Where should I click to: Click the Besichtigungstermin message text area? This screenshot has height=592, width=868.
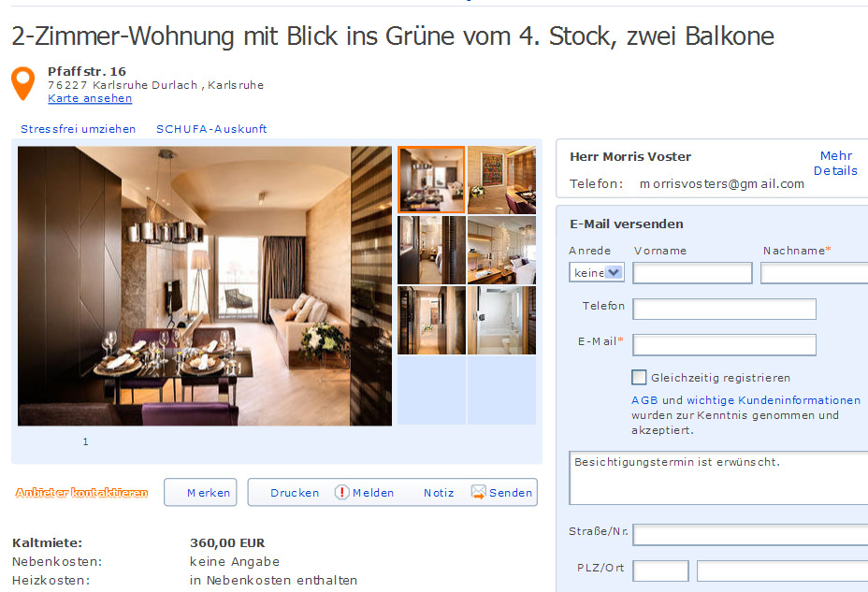[718, 478]
